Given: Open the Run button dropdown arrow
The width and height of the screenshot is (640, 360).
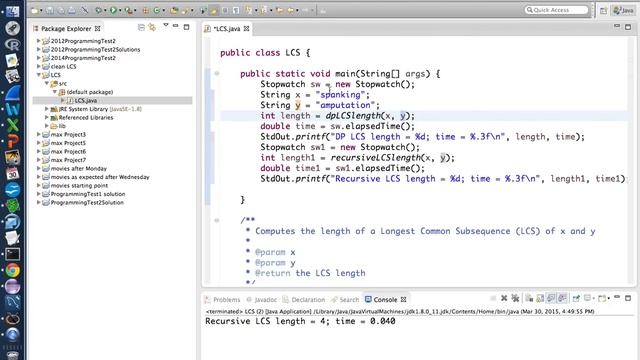Looking at the screenshot, I should 120,11.
